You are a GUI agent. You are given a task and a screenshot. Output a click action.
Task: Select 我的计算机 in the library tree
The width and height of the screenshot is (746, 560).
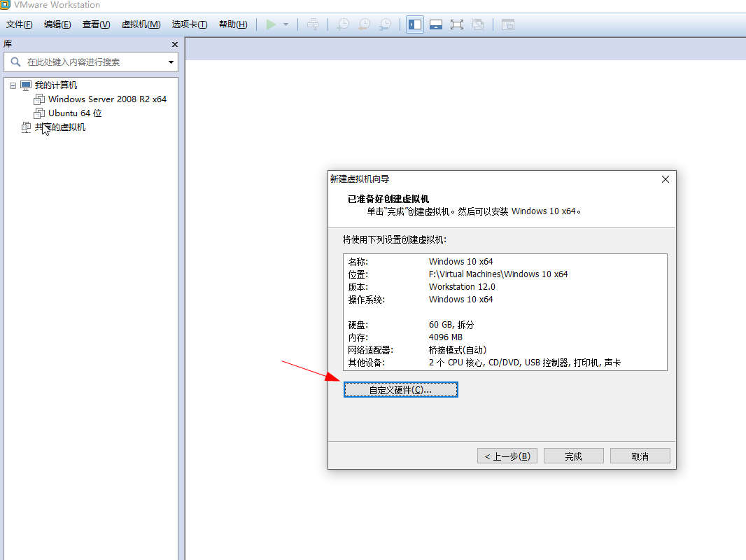[x=56, y=85]
